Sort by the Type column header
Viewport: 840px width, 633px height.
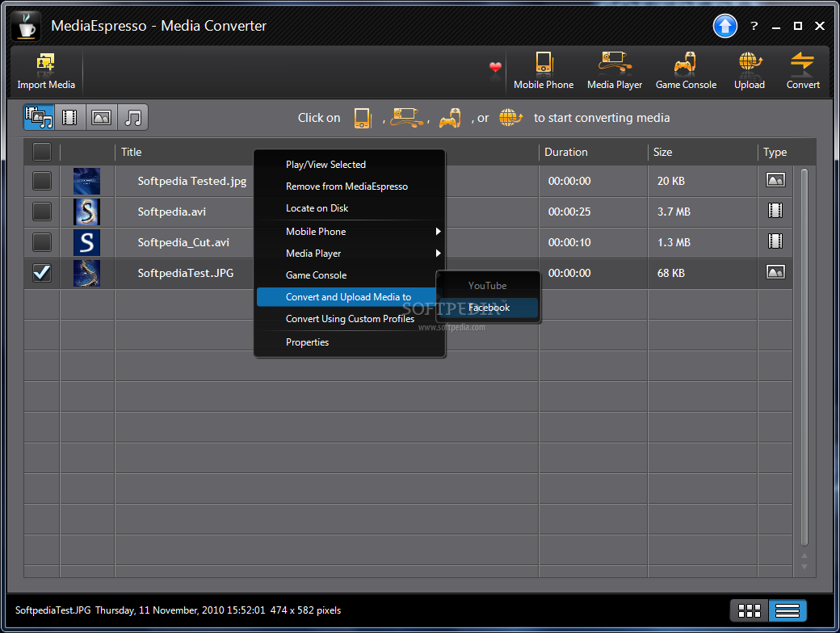tap(775, 152)
